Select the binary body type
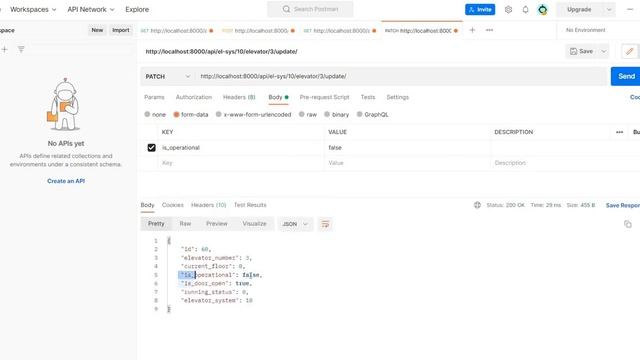640x360 pixels. tap(327, 114)
